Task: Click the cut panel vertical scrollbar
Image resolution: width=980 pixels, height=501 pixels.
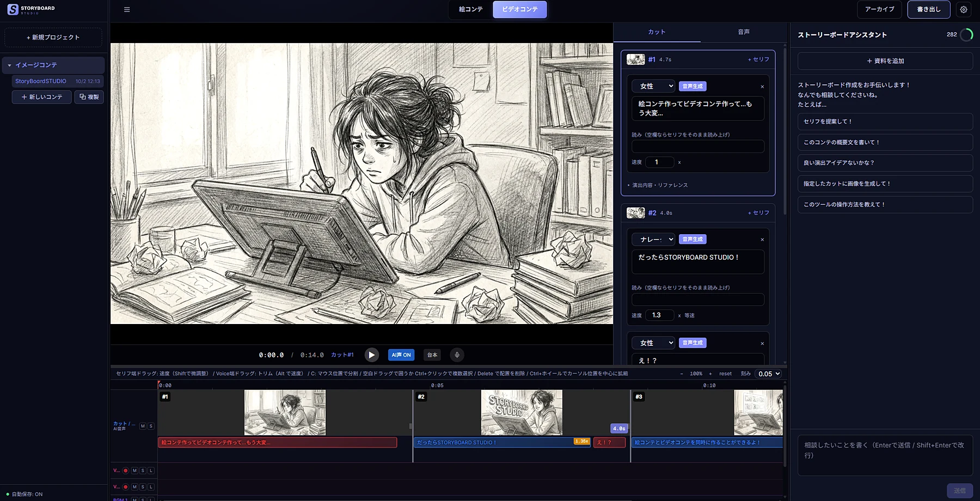Action: [x=785, y=131]
